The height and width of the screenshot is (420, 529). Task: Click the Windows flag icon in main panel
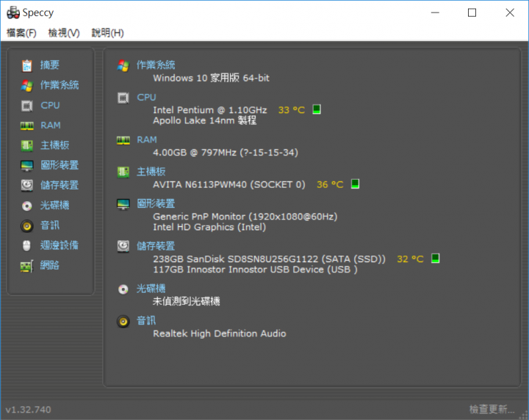pos(123,65)
